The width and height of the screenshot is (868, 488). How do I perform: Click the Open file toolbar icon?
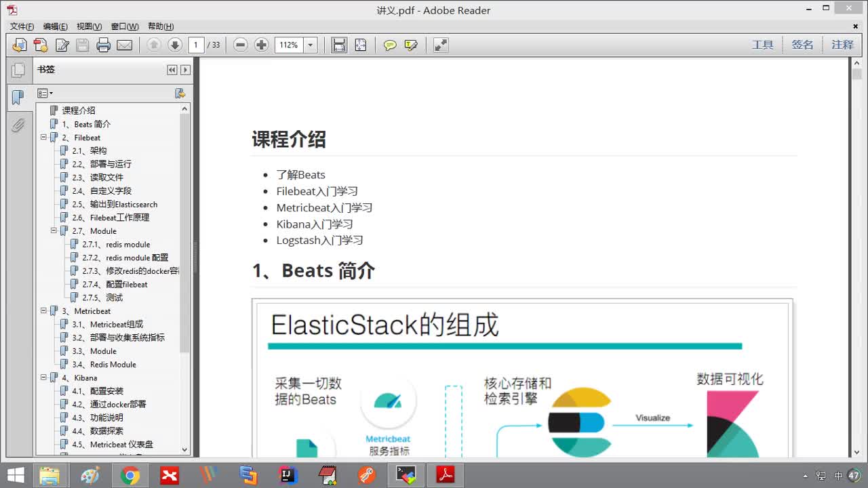tap(20, 45)
